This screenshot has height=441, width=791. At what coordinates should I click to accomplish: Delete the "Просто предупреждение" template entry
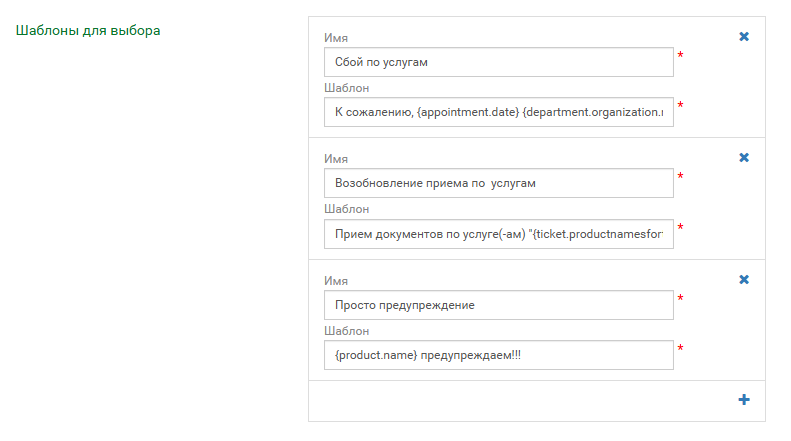tap(744, 280)
